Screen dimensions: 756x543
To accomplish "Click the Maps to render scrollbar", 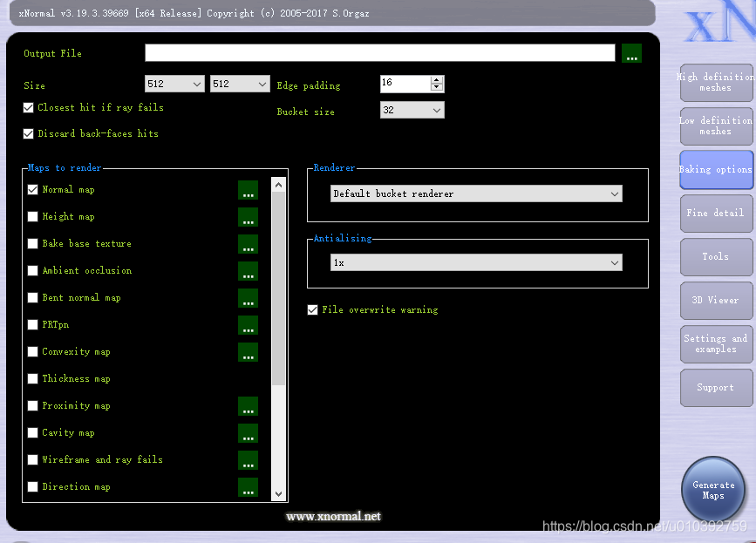I will point(279,339).
